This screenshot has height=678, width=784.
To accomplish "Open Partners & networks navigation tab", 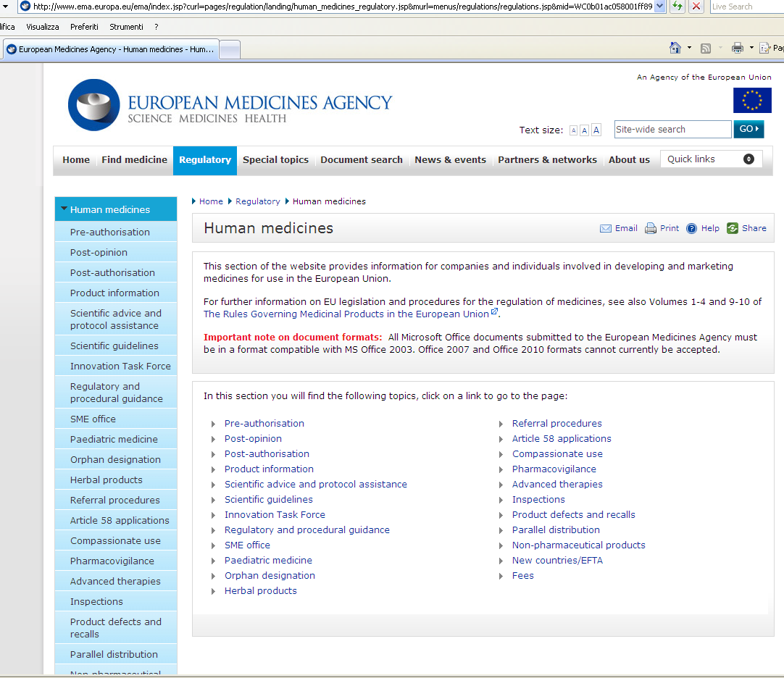I will [x=548, y=160].
